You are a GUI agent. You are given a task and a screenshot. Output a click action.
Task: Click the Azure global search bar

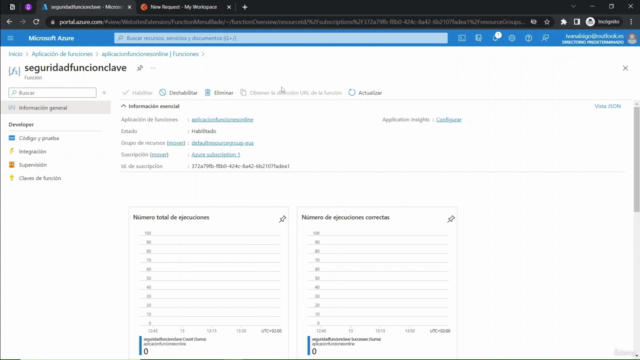point(281,38)
